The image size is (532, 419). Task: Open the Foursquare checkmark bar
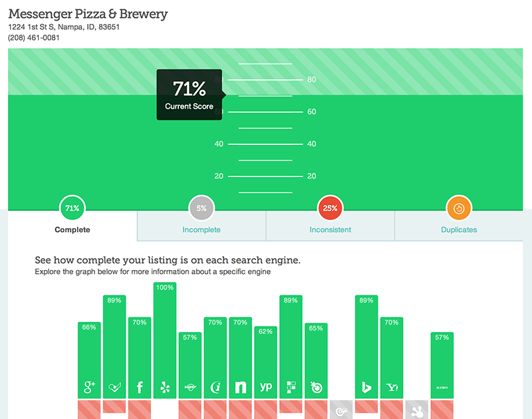pyautogui.click(x=114, y=347)
